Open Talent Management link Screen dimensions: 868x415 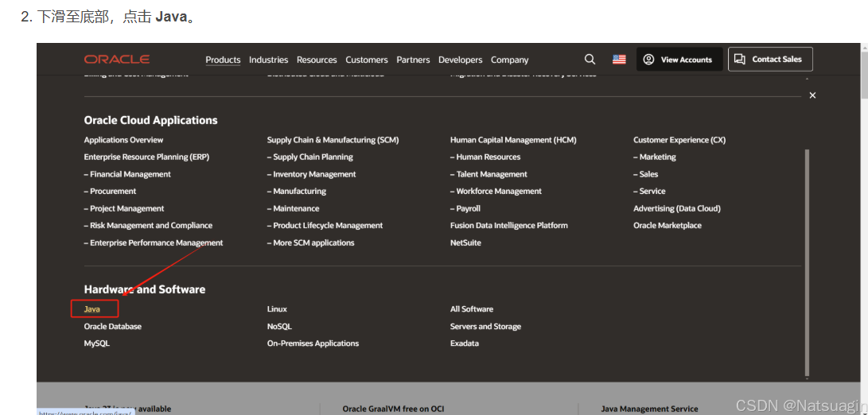(x=488, y=174)
